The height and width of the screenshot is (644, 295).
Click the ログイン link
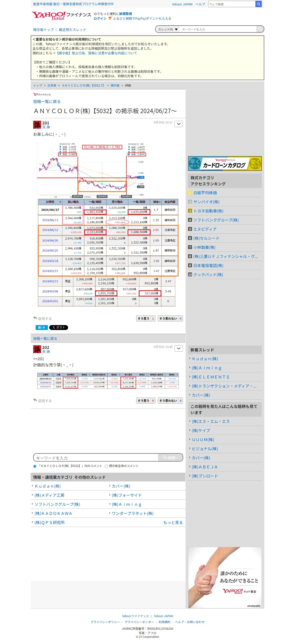[x=100, y=18]
